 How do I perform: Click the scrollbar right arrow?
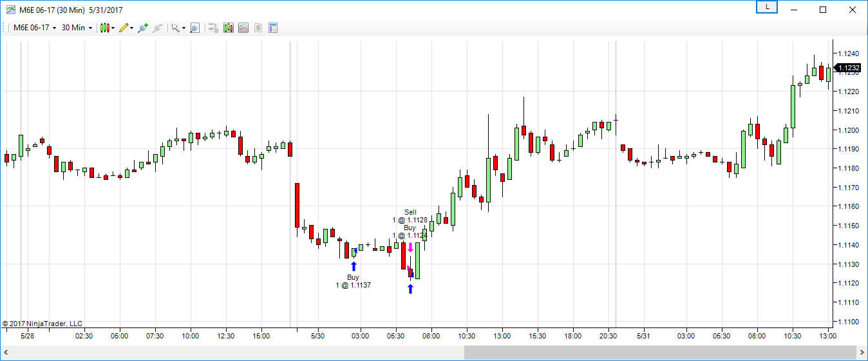[x=862, y=352]
